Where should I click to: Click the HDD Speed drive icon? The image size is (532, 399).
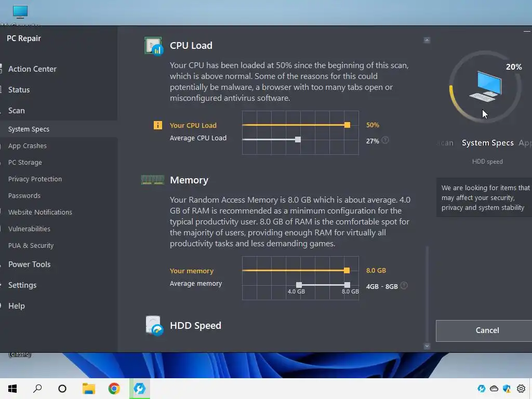pyautogui.click(x=154, y=326)
